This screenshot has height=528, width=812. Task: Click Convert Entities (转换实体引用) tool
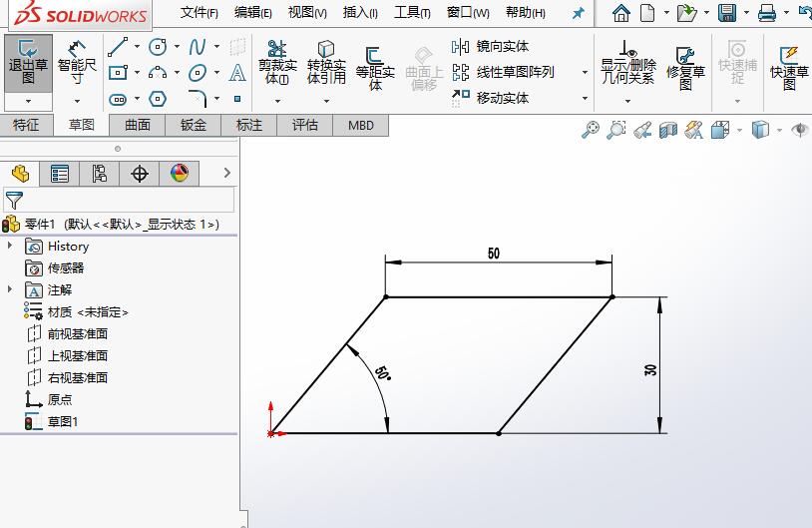326,63
